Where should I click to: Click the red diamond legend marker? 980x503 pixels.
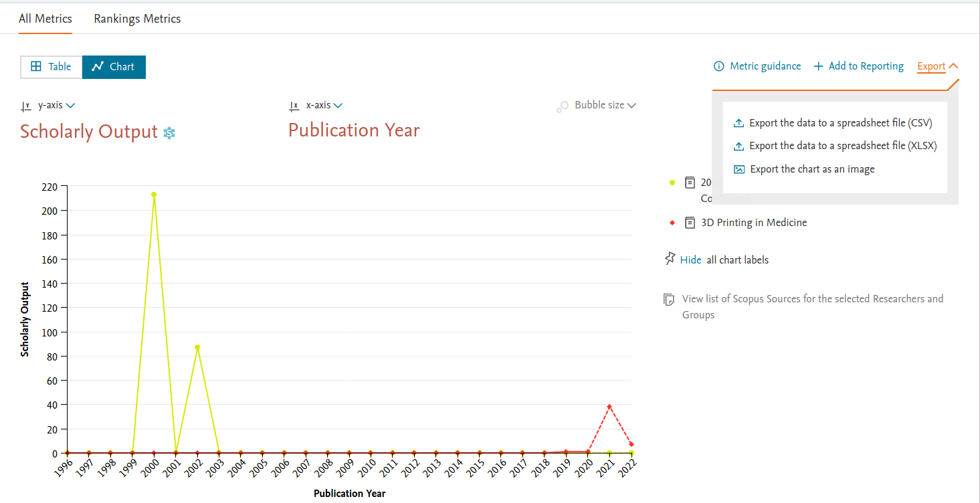672,223
